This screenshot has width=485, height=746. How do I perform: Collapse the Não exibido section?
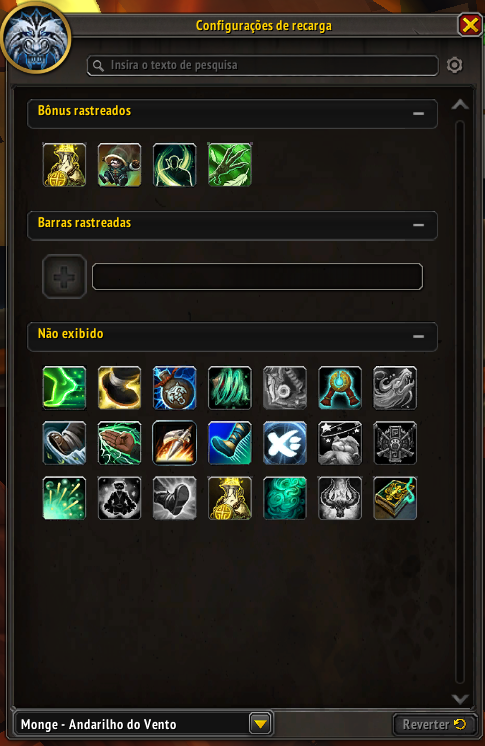pos(418,336)
